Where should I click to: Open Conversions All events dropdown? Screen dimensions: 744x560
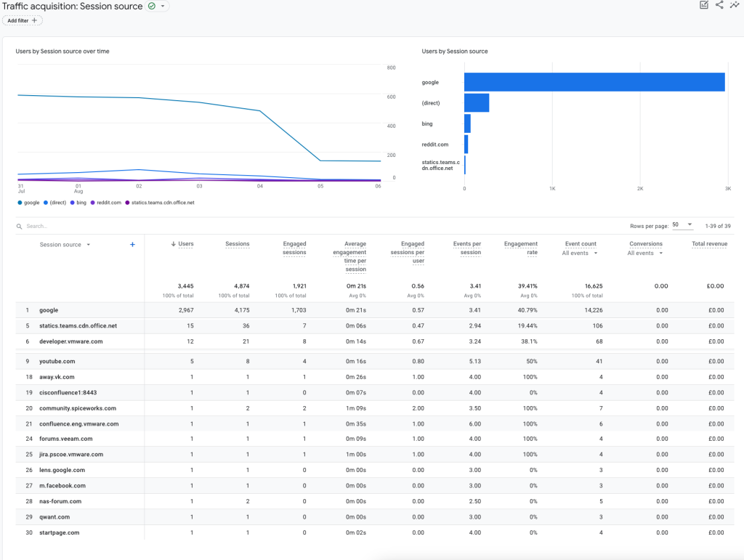(645, 253)
